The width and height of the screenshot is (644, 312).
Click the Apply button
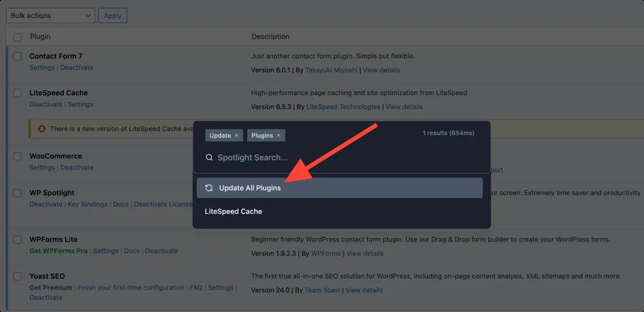click(x=113, y=15)
